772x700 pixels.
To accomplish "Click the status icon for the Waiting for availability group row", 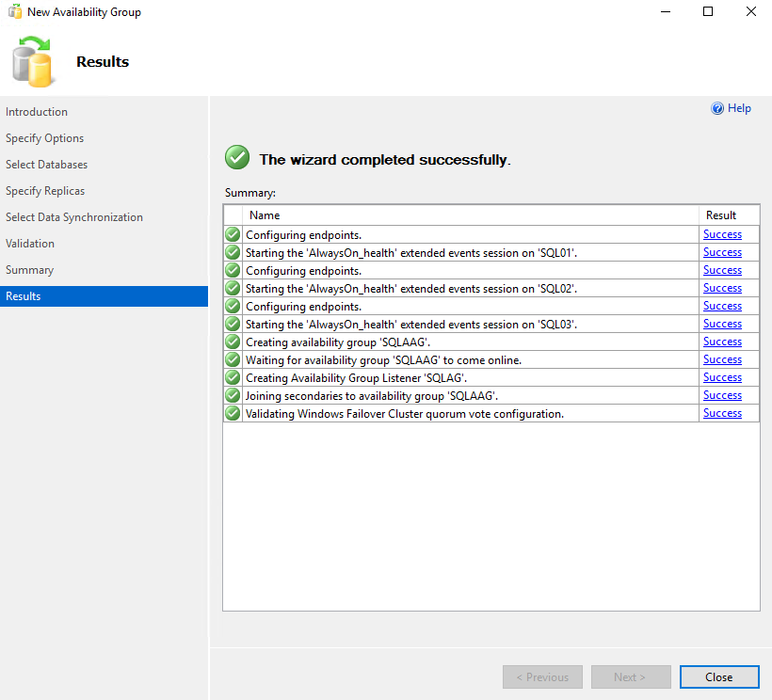I will pos(233,359).
